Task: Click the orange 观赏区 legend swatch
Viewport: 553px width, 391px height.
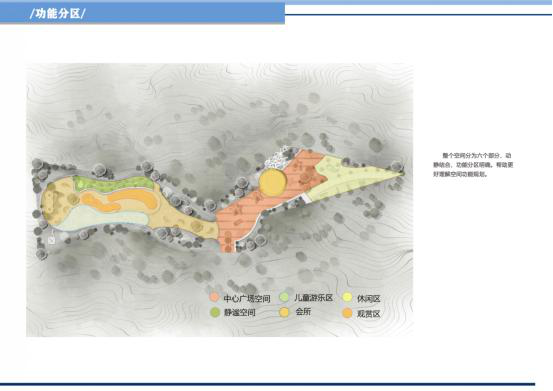Action: coord(347,313)
